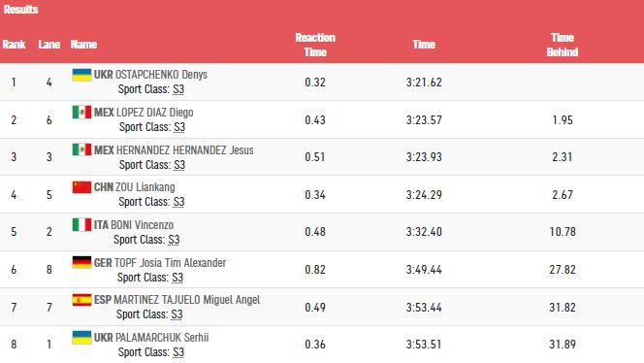The image size is (644, 363).
Task: Click S3 class abbreviation under BONI Vincenzo
Action: tap(174, 240)
